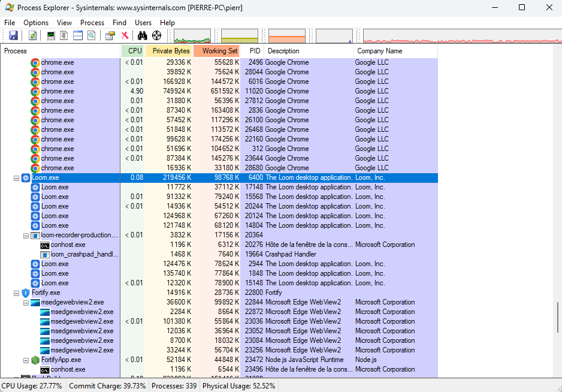Click Commit Charge in status bar
562x392 pixels.
point(107,386)
